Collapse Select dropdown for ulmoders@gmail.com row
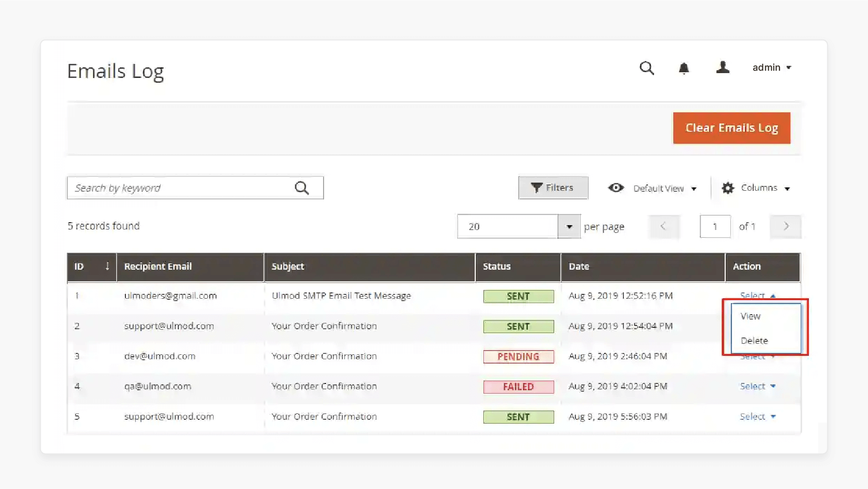 pos(758,295)
